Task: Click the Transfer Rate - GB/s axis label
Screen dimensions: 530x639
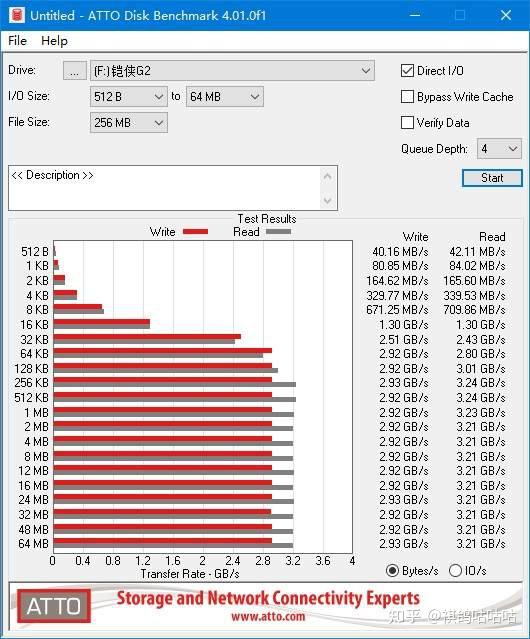Action: (190, 574)
